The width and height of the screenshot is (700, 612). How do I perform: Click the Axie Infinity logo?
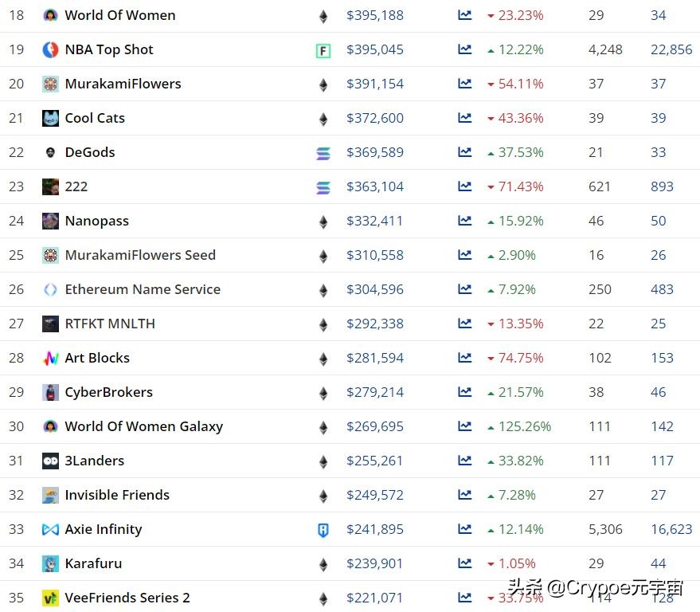[x=50, y=529]
